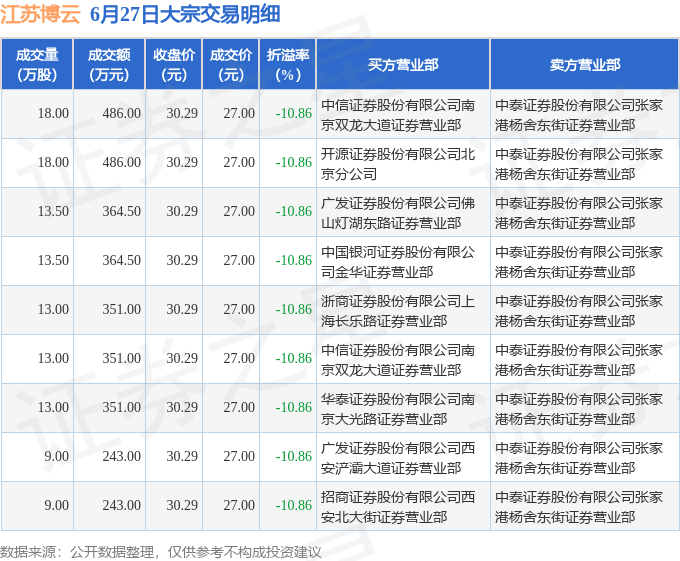The height and width of the screenshot is (561, 680).
Task: Click 351.00 amount in 浙商证券 row
Action: [x=121, y=310]
